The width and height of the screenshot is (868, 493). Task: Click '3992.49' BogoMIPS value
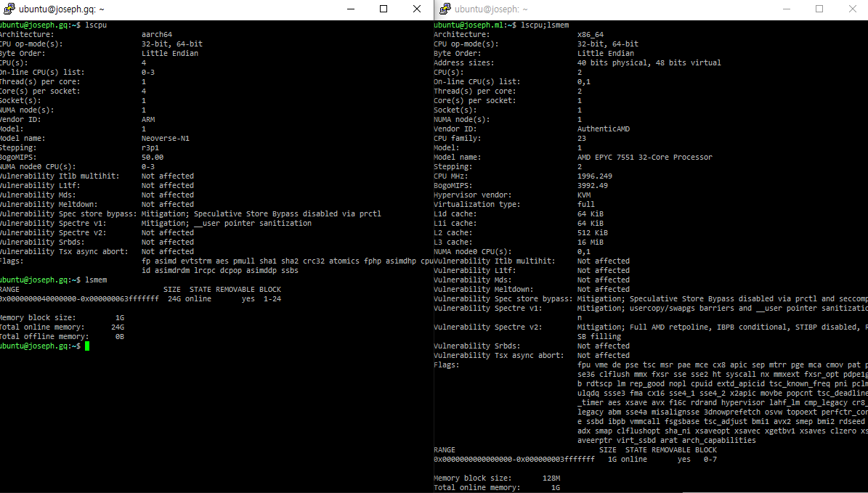coord(592,185)
